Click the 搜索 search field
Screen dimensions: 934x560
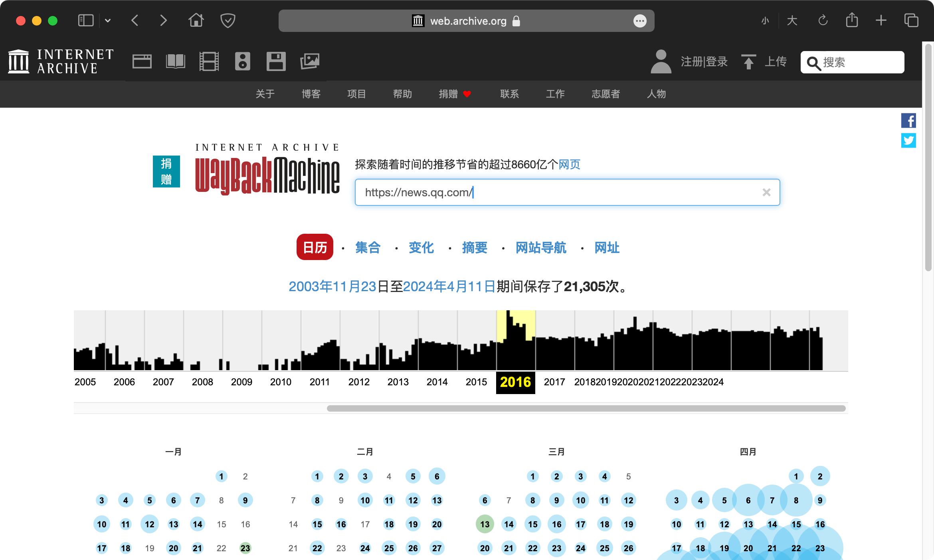click(x=852, y=62)
